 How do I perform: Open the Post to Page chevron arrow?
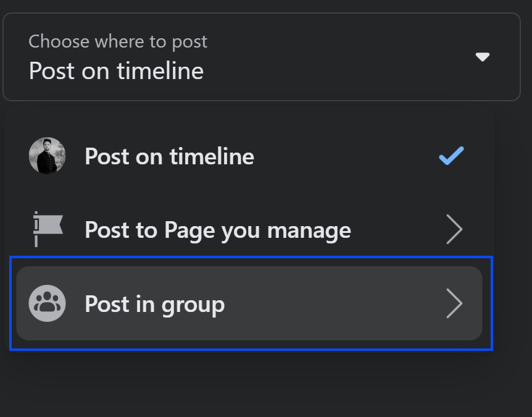(455, 229)
